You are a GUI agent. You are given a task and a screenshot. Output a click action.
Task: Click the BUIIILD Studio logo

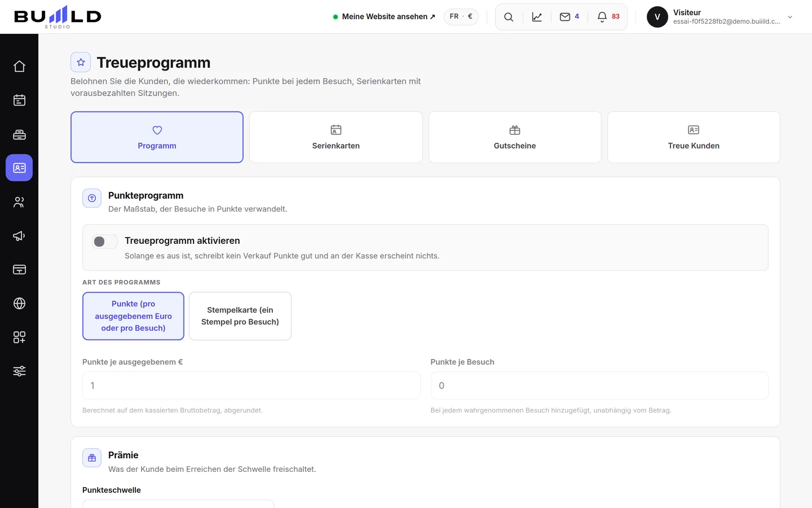point(58,17)
